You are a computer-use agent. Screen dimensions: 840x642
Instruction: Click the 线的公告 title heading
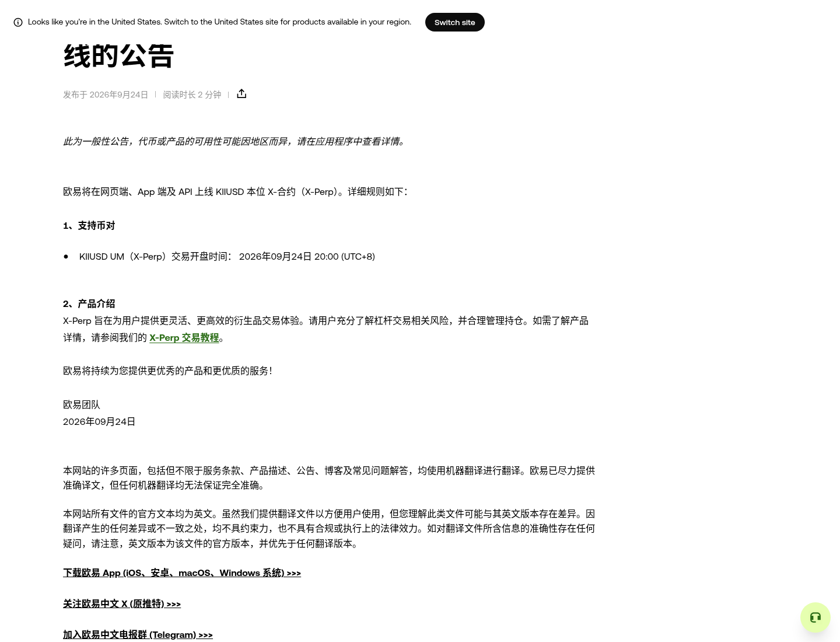point(118,56)
